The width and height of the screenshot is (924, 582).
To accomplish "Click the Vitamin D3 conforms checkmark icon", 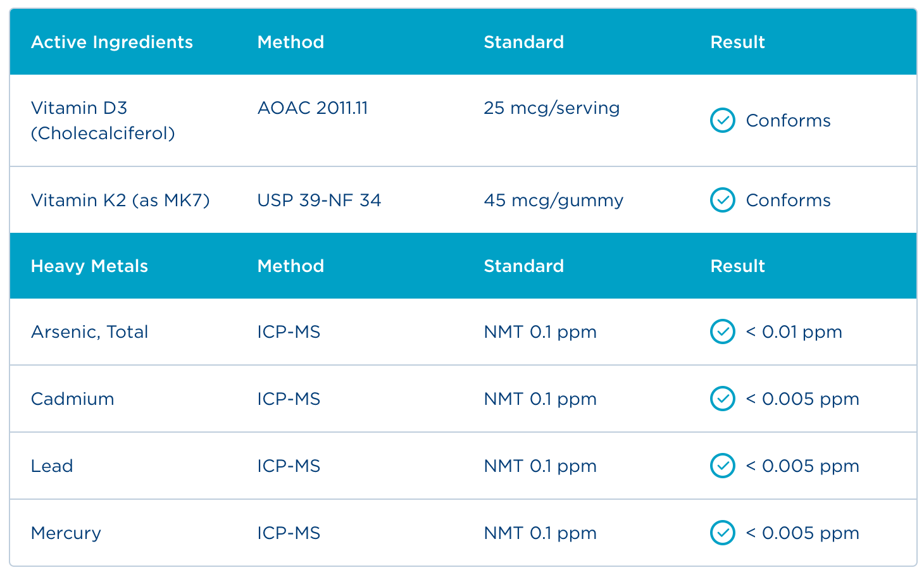I will click(x=722, y=120).
